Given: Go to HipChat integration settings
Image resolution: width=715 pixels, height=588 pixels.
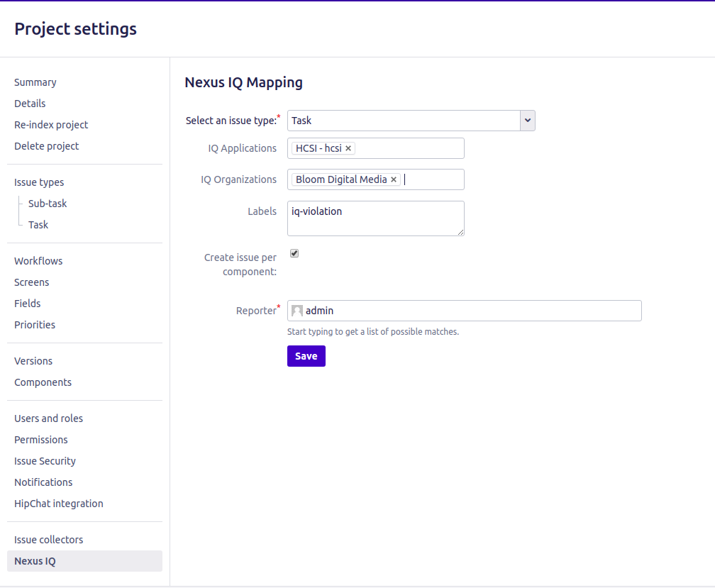Looking at the screenshot, I should (59, 504).
